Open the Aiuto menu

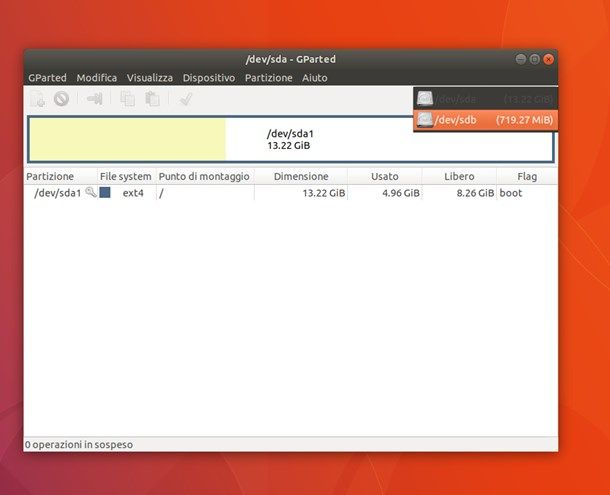pos(315,78)
